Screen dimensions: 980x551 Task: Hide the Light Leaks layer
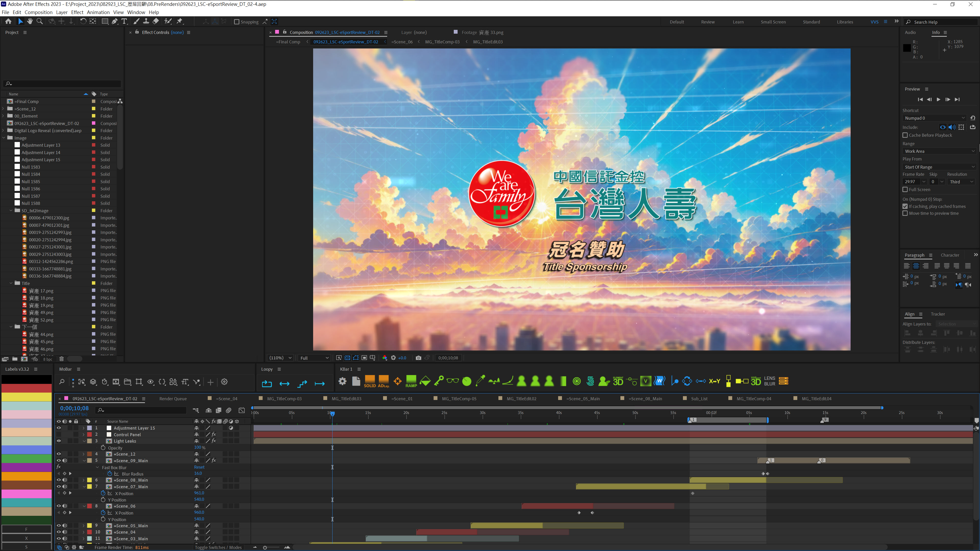(x=59, y=441)
